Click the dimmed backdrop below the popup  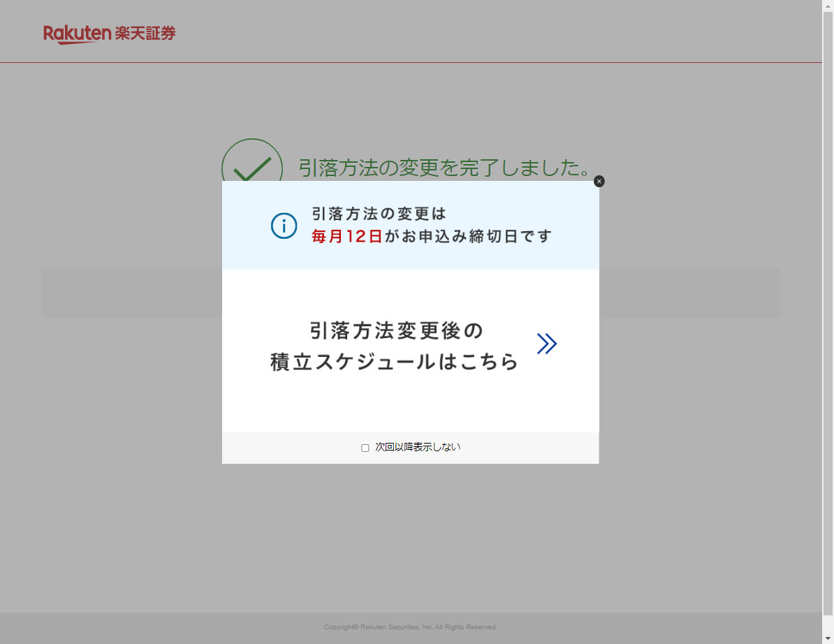[411, 538]
